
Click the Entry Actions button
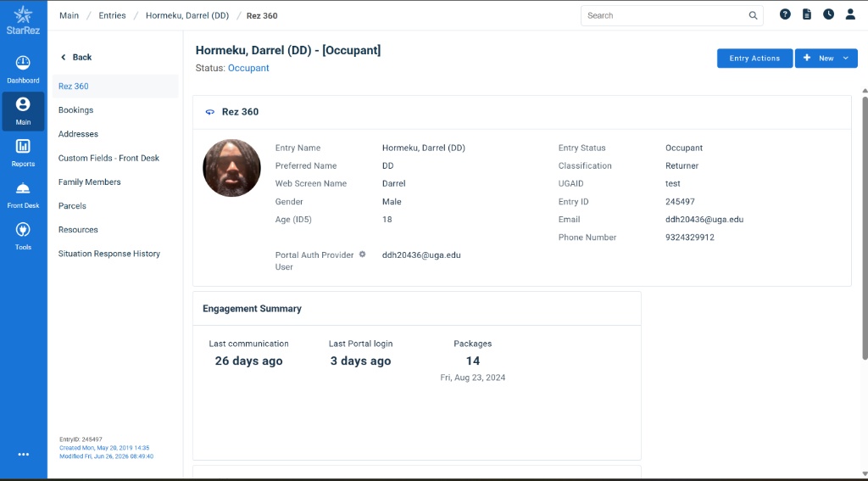(754, 59)
